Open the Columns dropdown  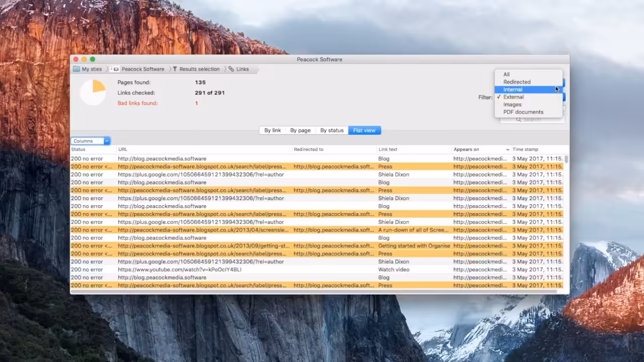(x=91, y=141)
